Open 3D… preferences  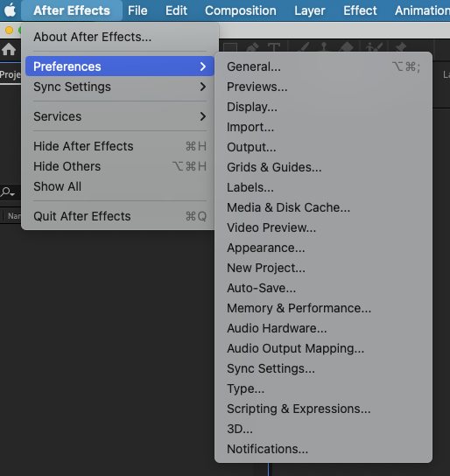point(323,429)
